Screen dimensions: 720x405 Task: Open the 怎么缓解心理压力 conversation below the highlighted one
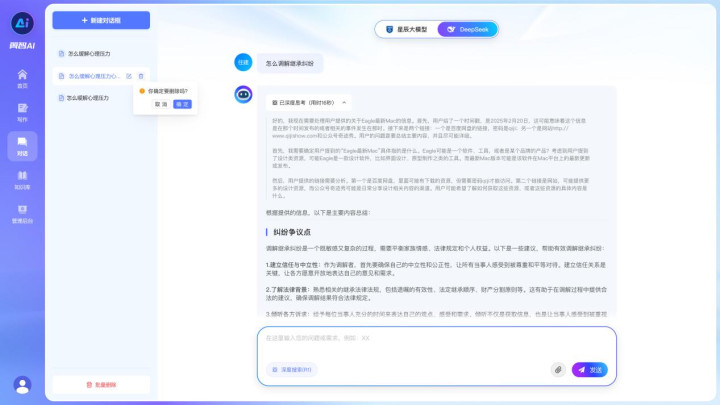tap(87, 98)
